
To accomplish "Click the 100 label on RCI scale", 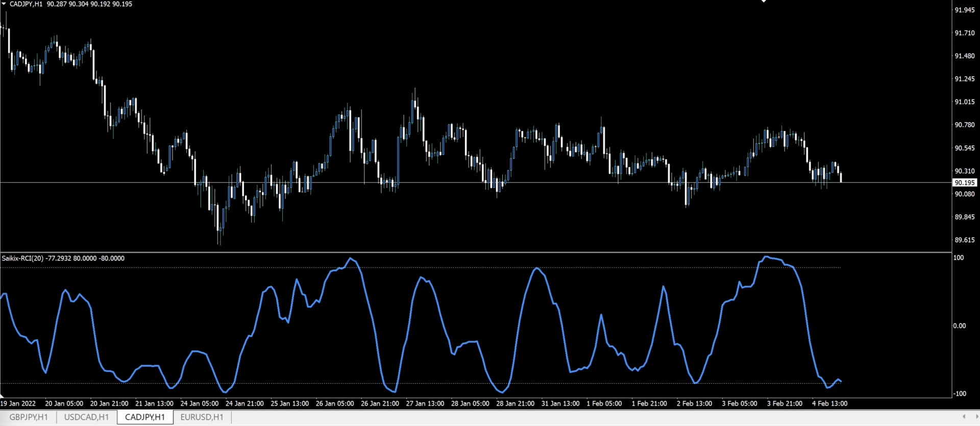I will click(x=959, y=258).
